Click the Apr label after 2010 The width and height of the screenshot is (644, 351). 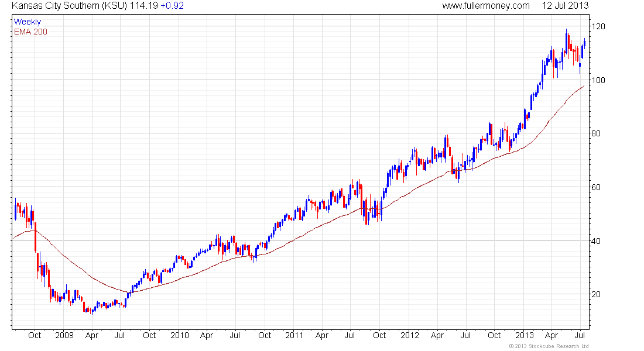(206, 335)
